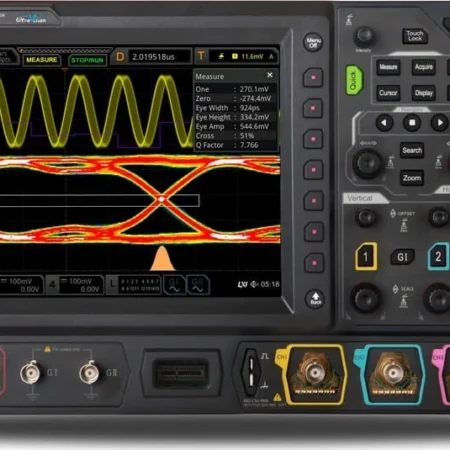This screenshot has width=450, height=450.
Task: Tap the trigger level 11.6mV readout
Action: (x=252, y=57)
